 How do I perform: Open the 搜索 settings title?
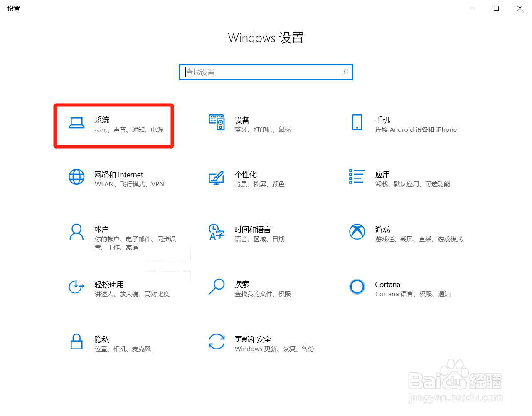242,285
